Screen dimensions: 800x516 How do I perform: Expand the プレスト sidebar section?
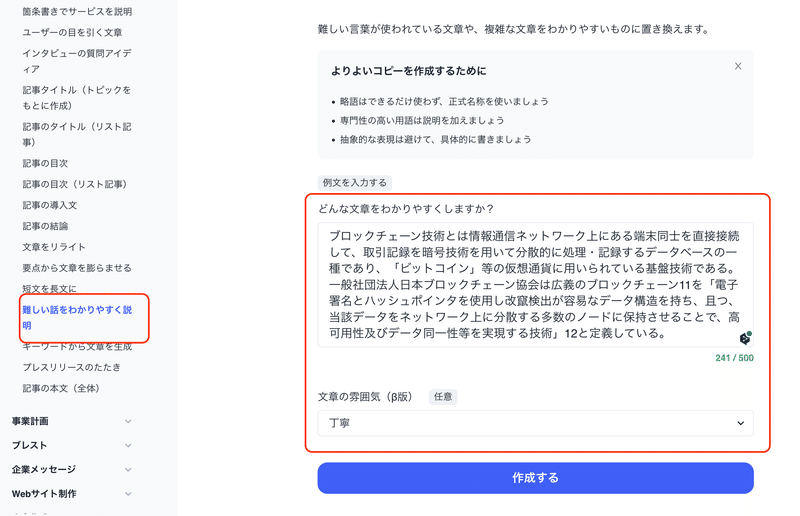click(71, 445)
